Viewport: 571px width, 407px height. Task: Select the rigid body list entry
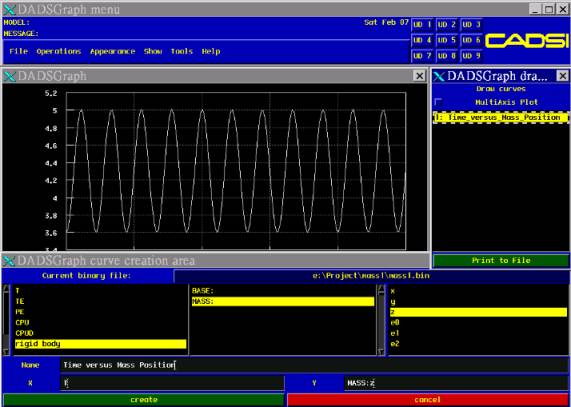click(101, 344)
